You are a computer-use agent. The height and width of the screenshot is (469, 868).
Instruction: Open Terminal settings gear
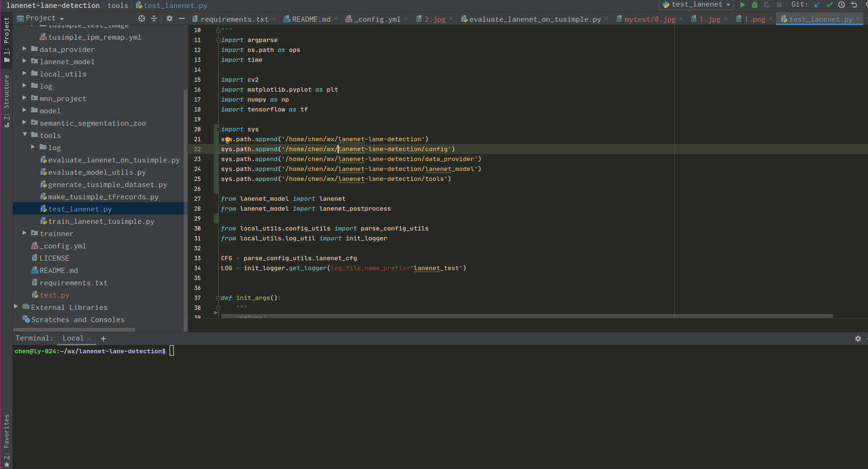[x=858, y=339]
